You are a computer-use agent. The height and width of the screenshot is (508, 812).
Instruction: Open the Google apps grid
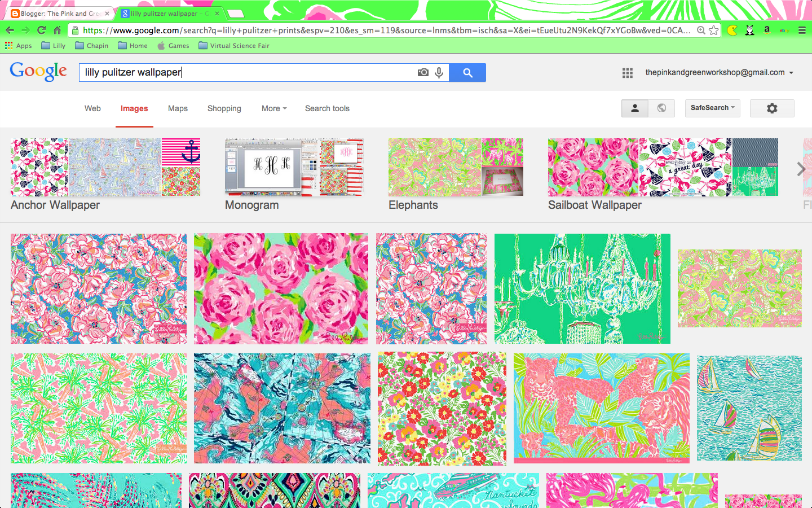click(628, 73)
